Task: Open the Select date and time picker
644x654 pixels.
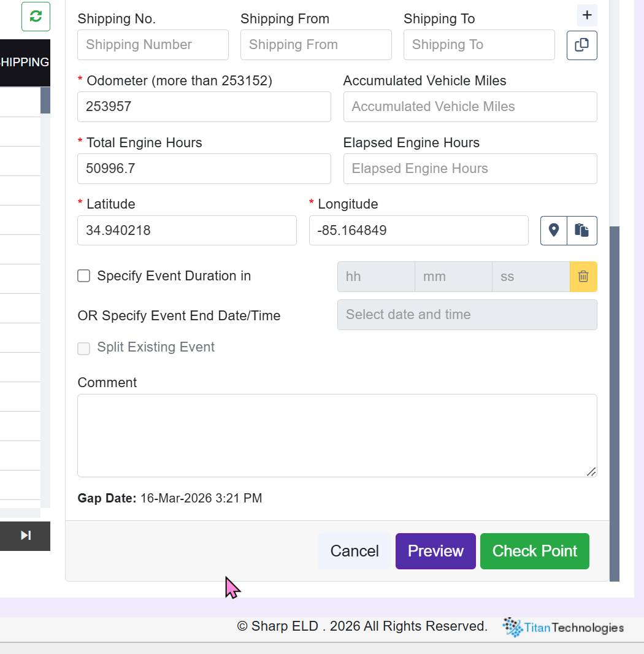Action: click(x=467, y=315)
